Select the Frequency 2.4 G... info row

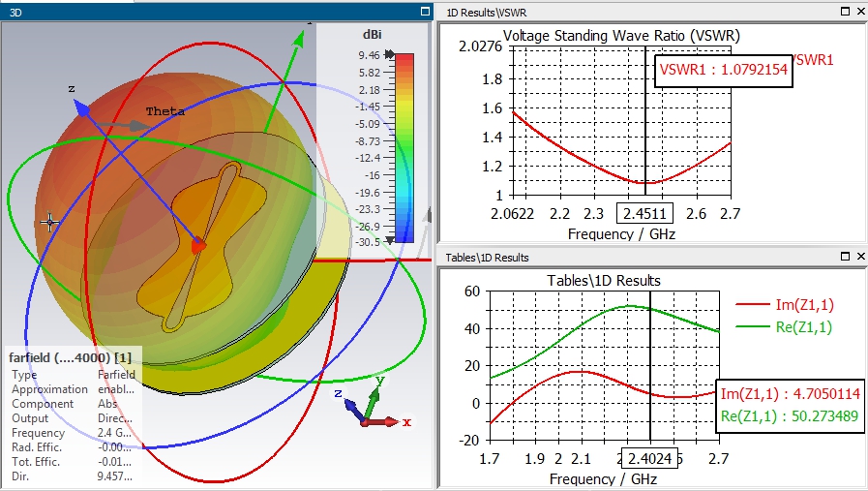coord(74,432)
